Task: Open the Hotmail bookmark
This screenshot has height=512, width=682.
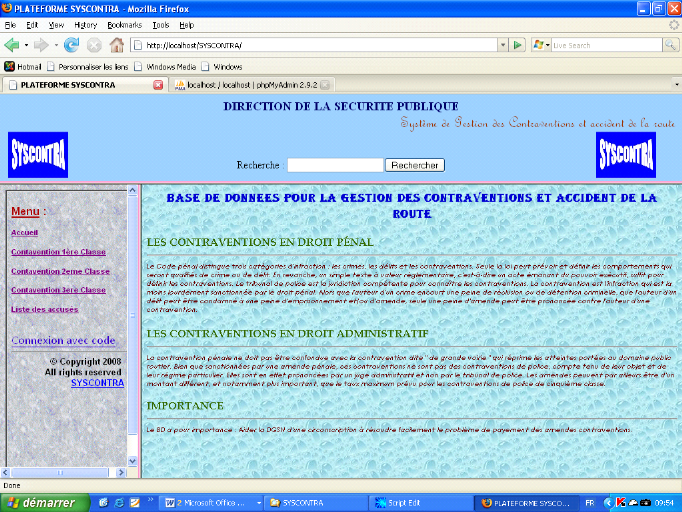Action: 23,67
